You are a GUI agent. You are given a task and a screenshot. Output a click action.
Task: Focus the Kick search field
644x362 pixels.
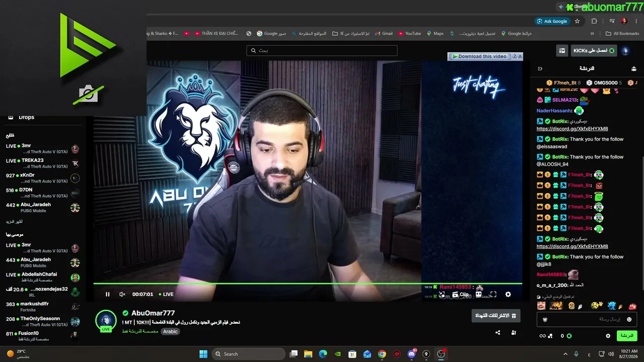(322, 51)
